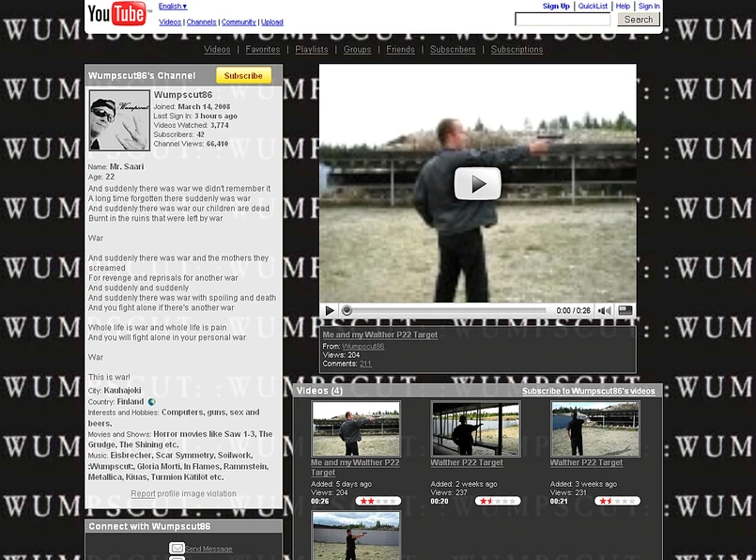Click Sign Up link

point(556,7)
